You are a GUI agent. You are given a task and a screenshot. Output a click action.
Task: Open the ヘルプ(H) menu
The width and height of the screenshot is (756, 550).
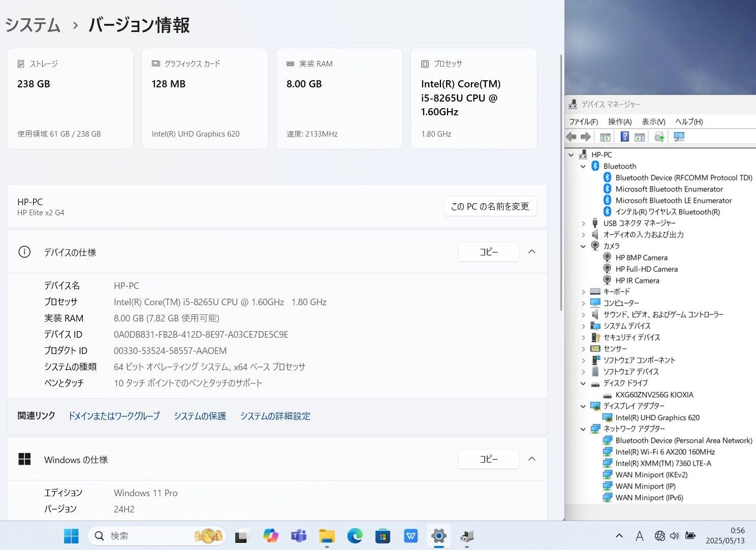[689, 121]
